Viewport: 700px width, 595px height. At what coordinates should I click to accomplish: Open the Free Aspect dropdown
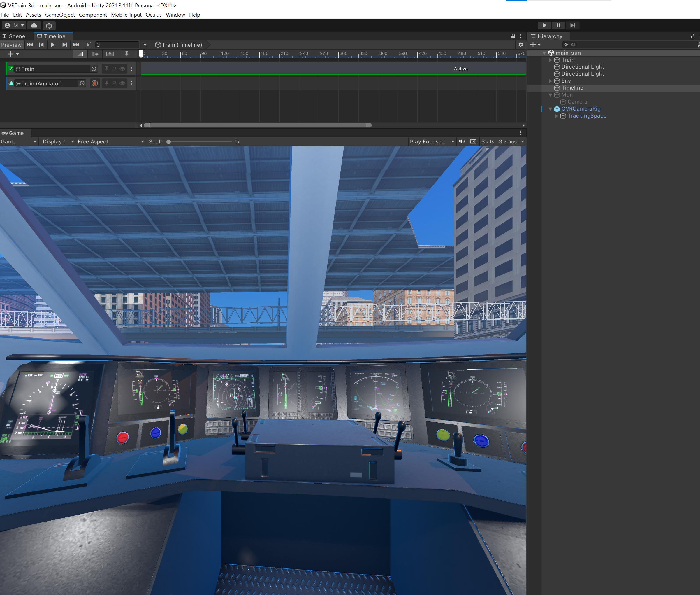click(110, 142)
